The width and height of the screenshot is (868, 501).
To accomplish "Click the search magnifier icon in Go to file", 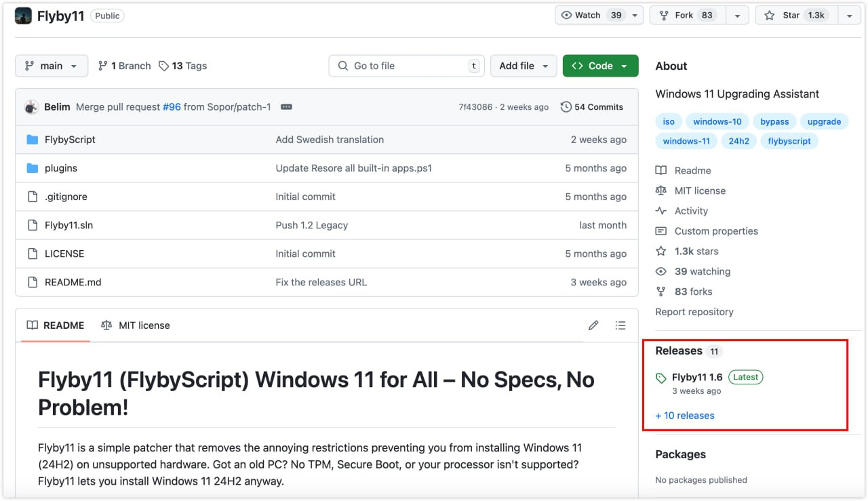I will pos(342,66).
